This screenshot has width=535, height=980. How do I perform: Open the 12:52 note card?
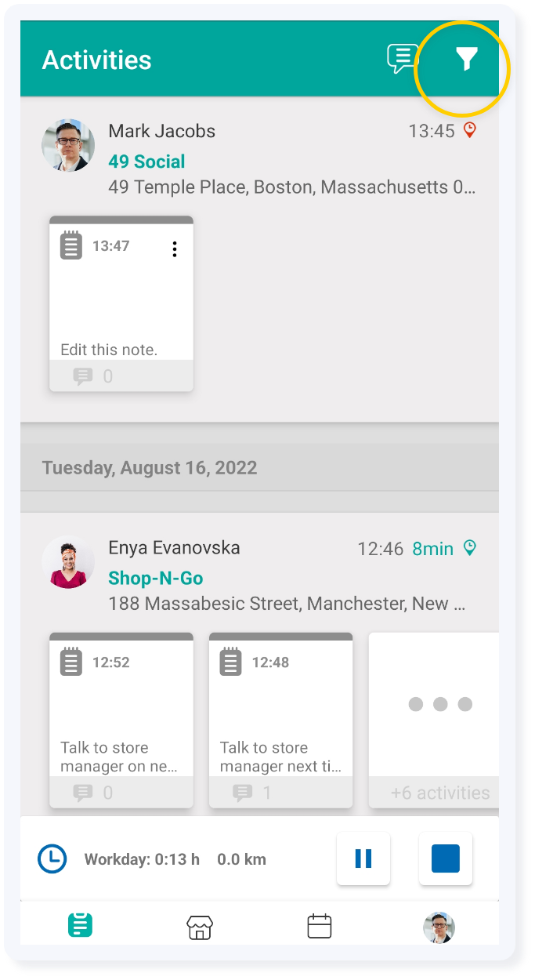(121, 720)
